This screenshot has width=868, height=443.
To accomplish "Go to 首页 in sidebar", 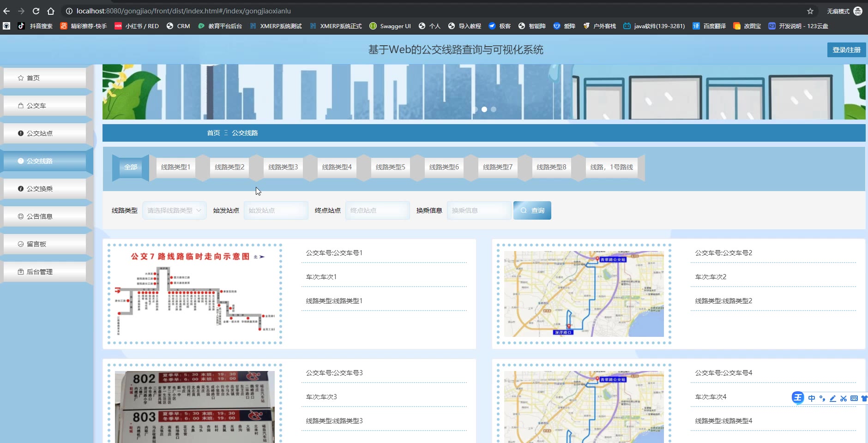I will [x=45, y=78].
